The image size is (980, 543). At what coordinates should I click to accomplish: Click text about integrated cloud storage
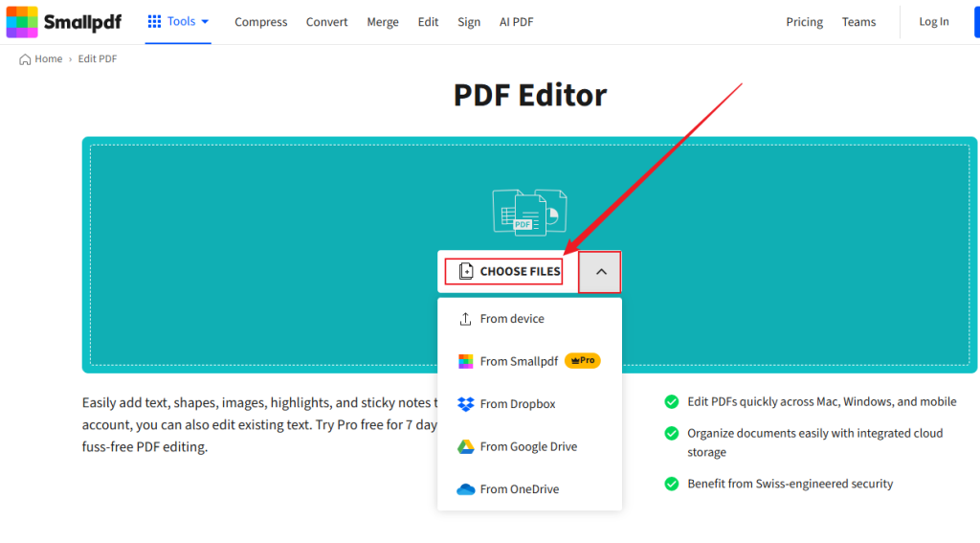click(x=815, y=442)
